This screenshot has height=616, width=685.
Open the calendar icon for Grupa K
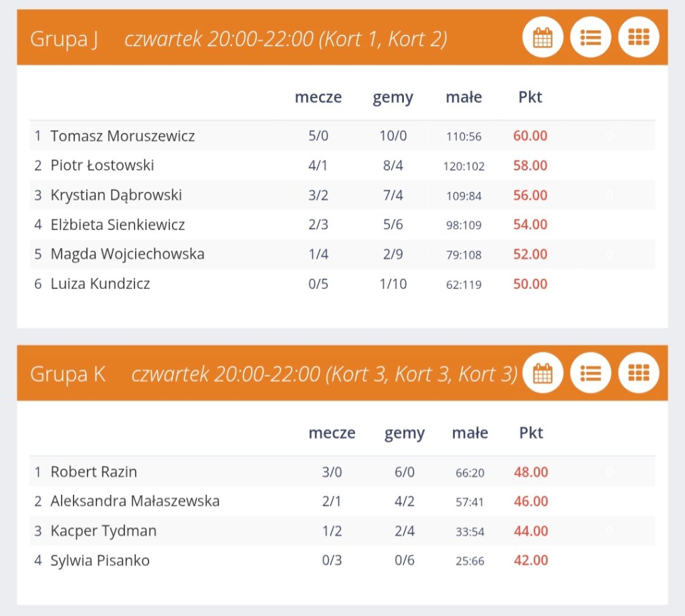(x=543, y=373)
